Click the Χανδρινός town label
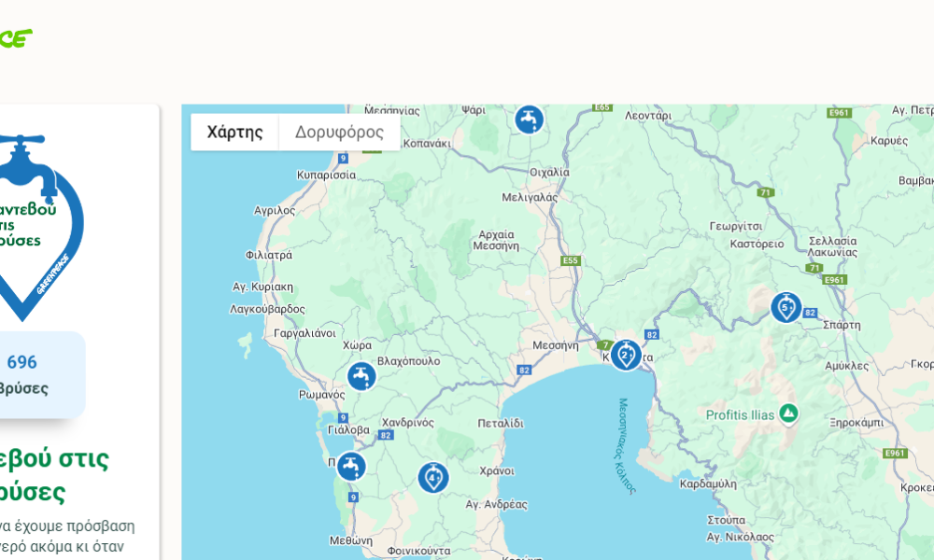The image size is (934, 560). tap(408, 423)
